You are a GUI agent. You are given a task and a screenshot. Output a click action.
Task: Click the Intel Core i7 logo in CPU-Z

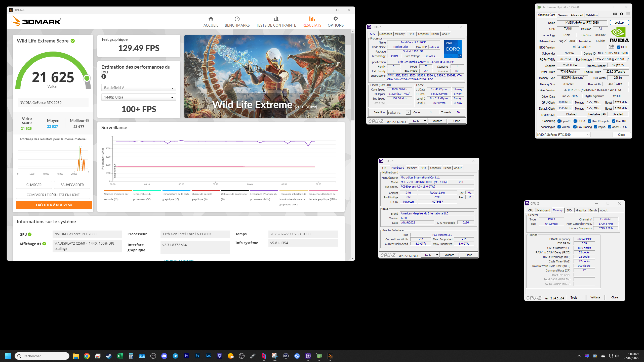[x=453, y=49]
